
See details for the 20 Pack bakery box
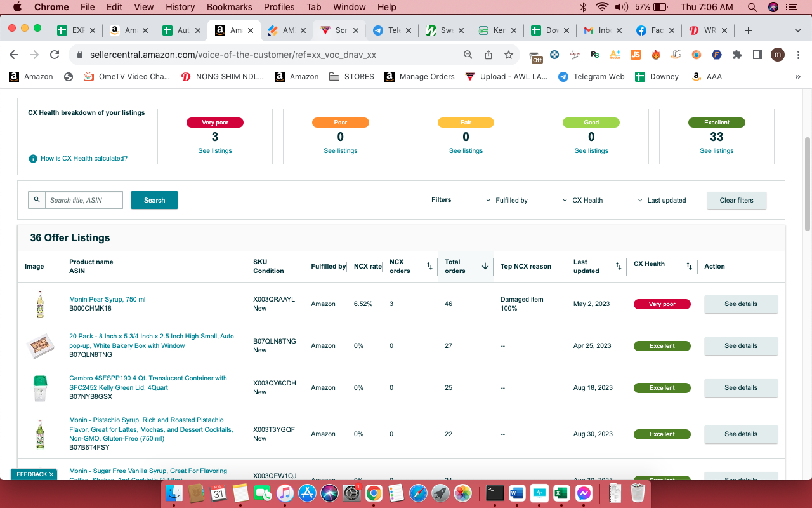coord(741,346)
